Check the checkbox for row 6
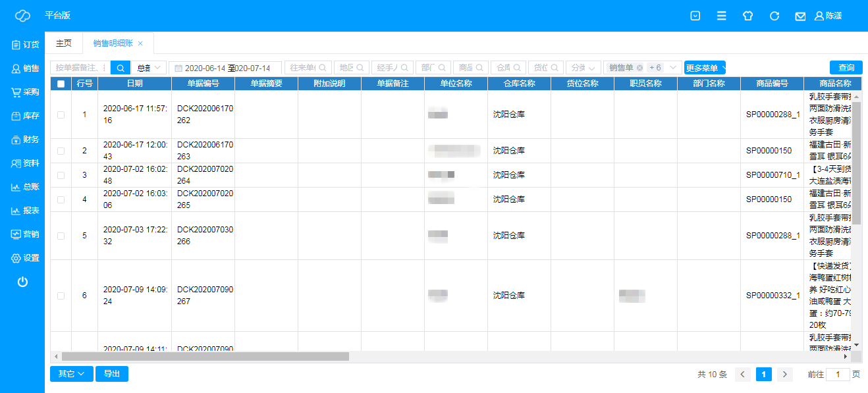The height and width of the screenshot is (393, 868). (x=61, y=296)
